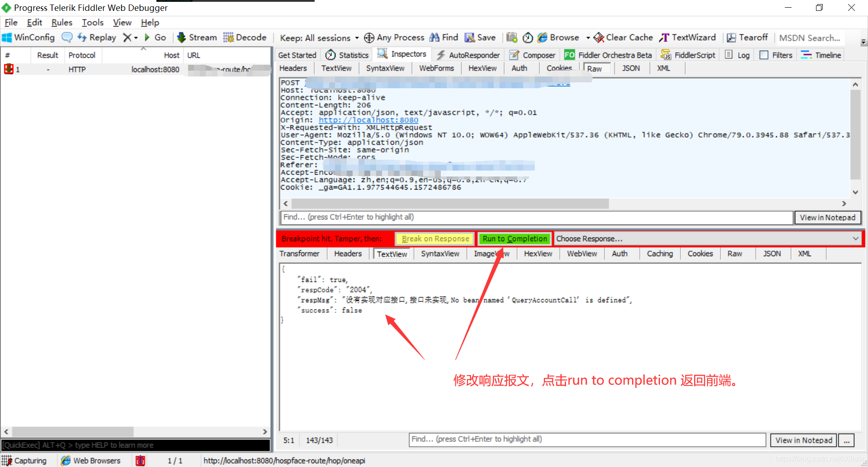Click request pane horizontal scrollbar
Image resolution: width=868 pixels, height=467 pixels.
click(450, 204)
